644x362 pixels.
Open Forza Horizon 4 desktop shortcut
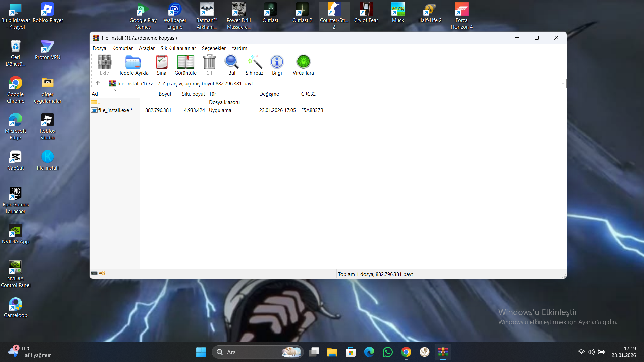pyautogui.click(x=462, y=16)
